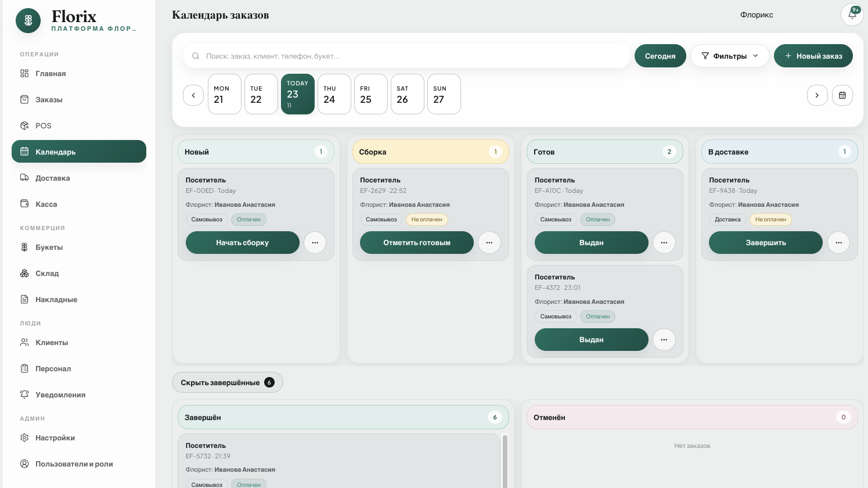
Task: Open more options for order EF-4372
Action: pos(664,340)
